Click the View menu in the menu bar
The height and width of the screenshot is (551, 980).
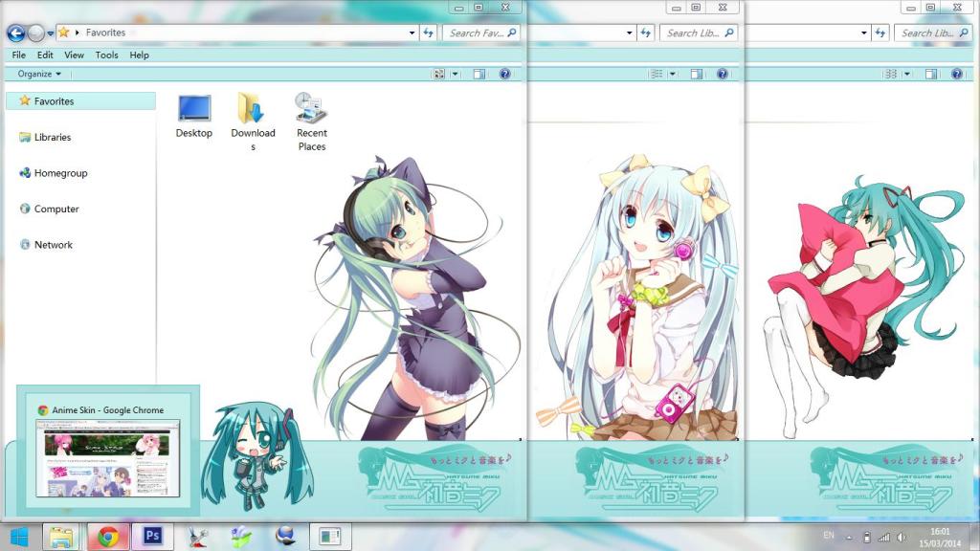point(74,55)
